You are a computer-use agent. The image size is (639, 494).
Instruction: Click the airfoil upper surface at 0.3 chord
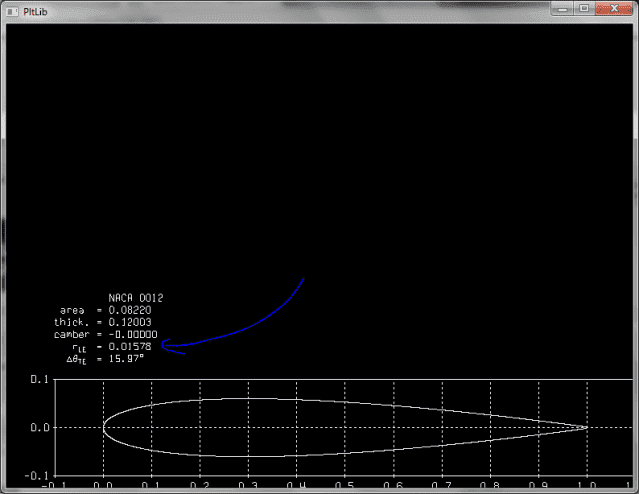[x=248, y=399]
